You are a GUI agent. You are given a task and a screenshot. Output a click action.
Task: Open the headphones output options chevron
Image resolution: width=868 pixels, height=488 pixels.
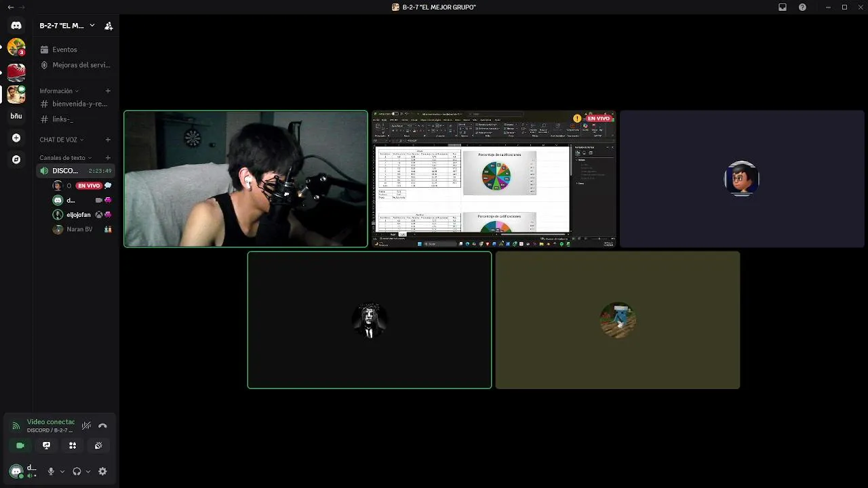tap(88, 471)
